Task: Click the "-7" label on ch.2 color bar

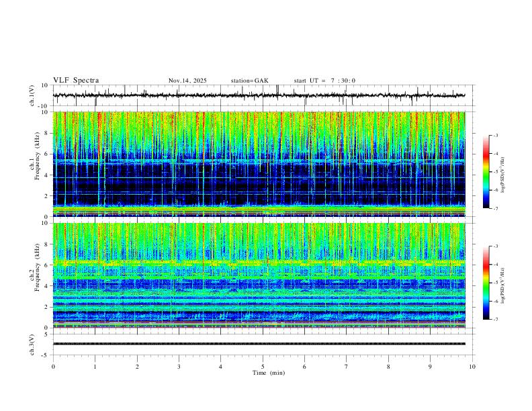Action: pos(495,320)
